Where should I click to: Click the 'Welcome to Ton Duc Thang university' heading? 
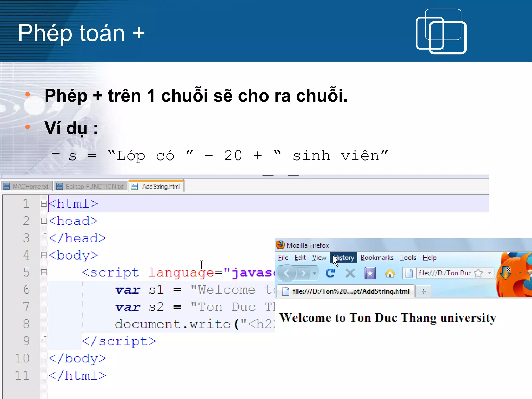coord(388,318)
